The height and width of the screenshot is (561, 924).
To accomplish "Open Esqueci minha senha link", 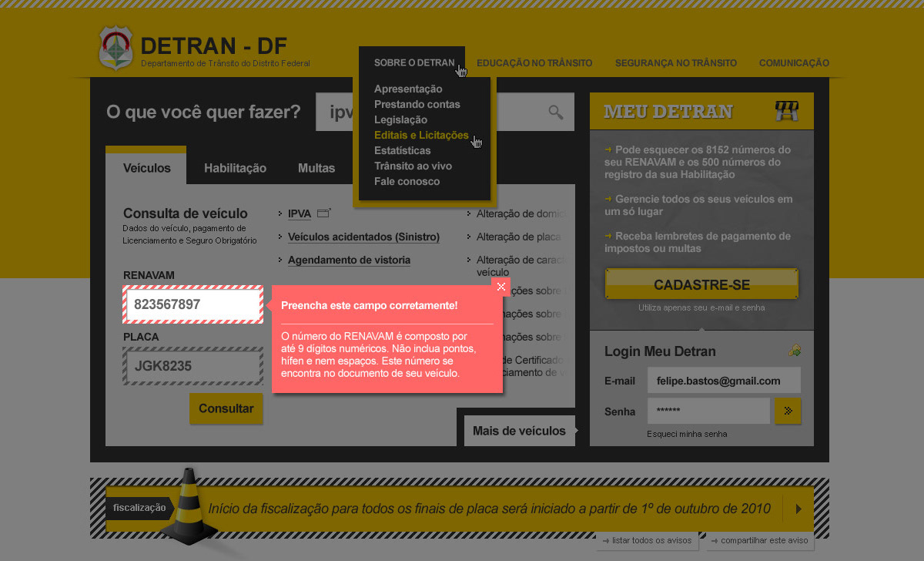I will pos(687,434).
